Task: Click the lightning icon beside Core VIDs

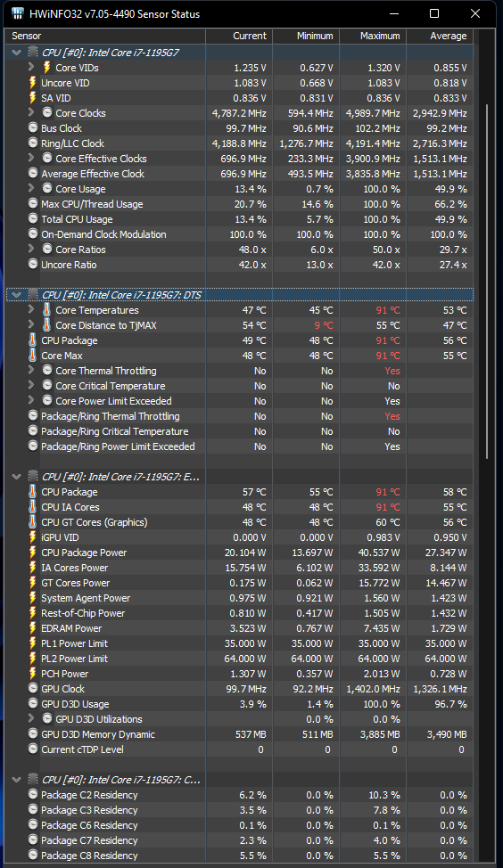Action: (47, 68)
